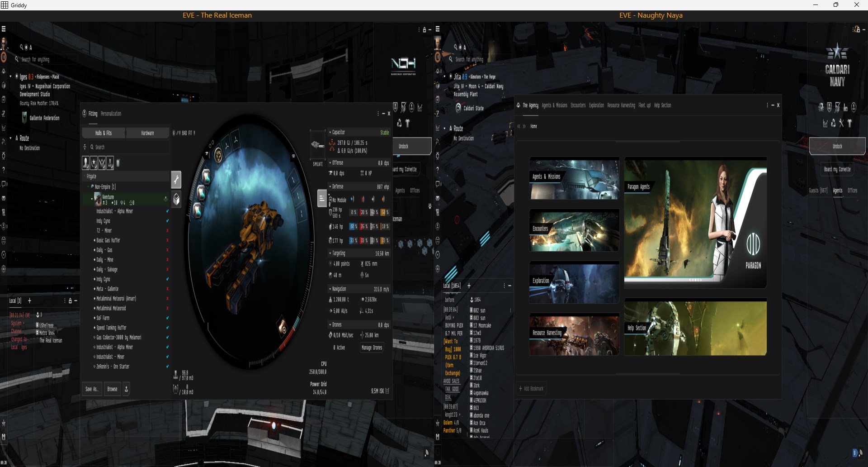Image resolution: width=868 pixels, height=467 pixels.
Task: Click the rig slot module at the wheel's lower right
Action: (283, 327)
